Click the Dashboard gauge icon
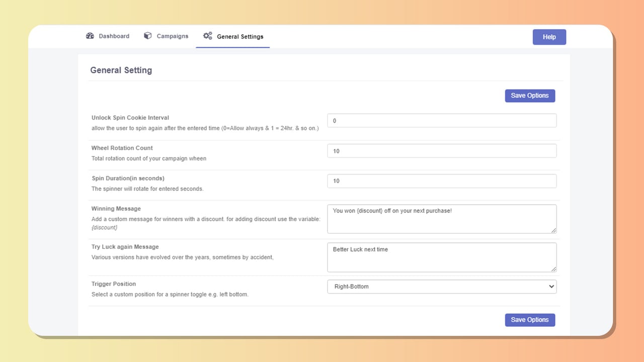644x362 pixels. pos(90,36)
